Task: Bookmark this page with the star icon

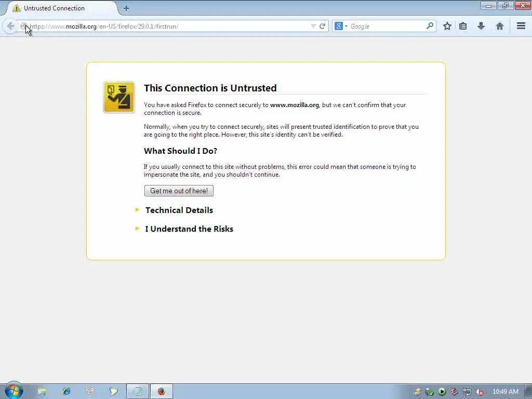Action: 447,26
